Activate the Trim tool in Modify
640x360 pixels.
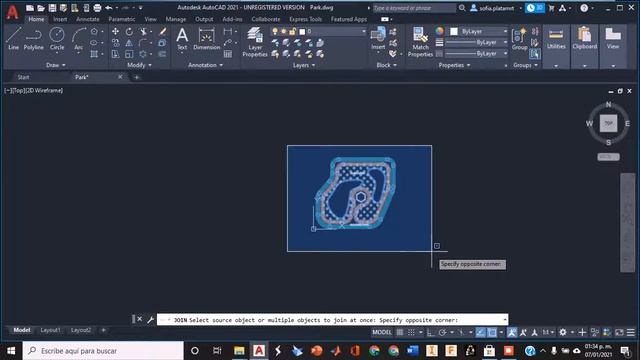tap(143, 31)
